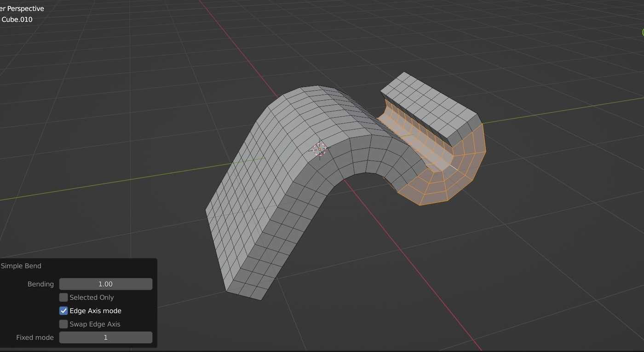Click the green Y axis gizmo circle
This screenshot has width=644, height=352.
(642, 32)
